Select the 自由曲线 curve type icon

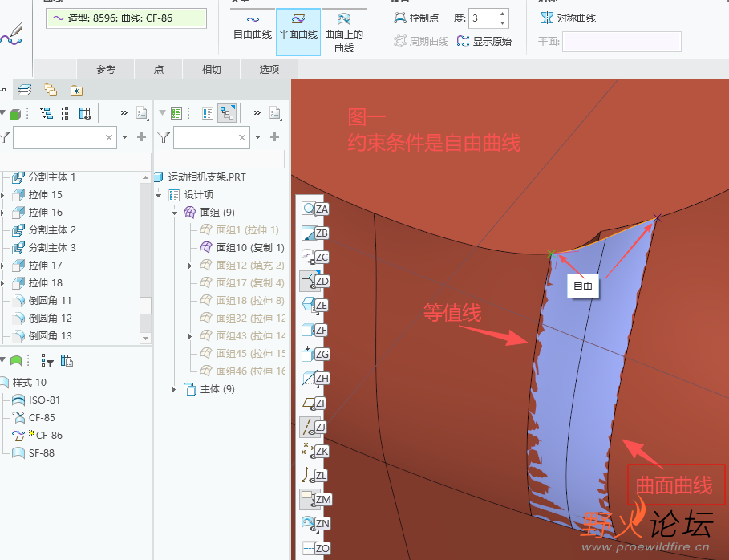(253, 20)
